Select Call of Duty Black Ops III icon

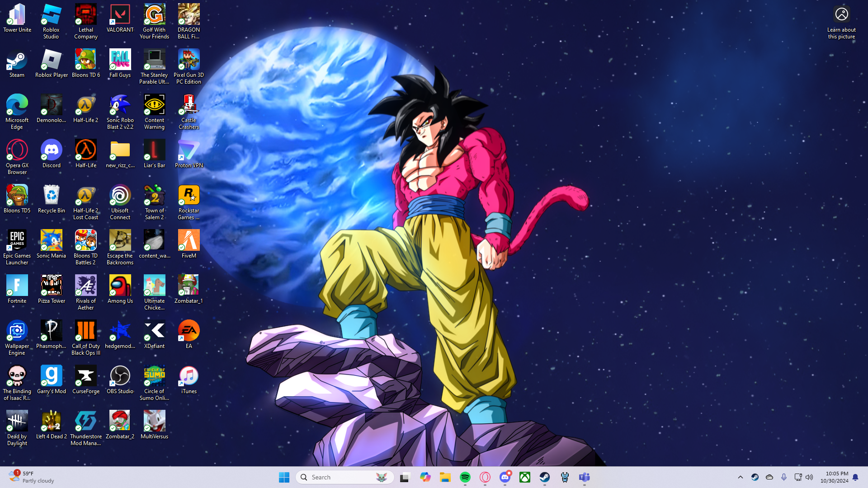pyautogui.click(x=86, y=338)
